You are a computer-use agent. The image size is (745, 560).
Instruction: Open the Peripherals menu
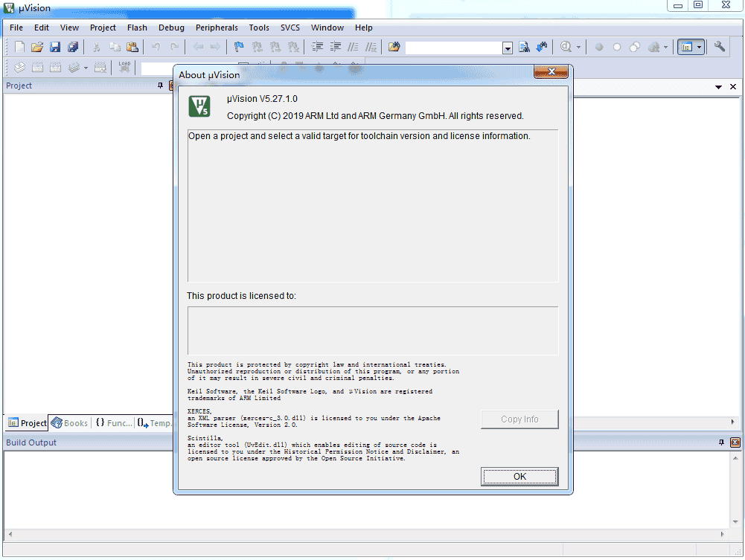point(217,28)
